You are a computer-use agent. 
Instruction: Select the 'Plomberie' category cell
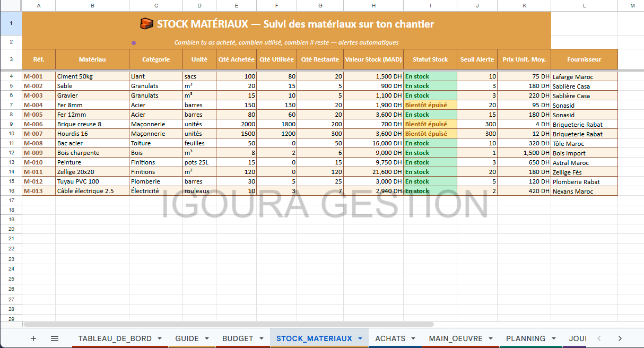(156, 181)
